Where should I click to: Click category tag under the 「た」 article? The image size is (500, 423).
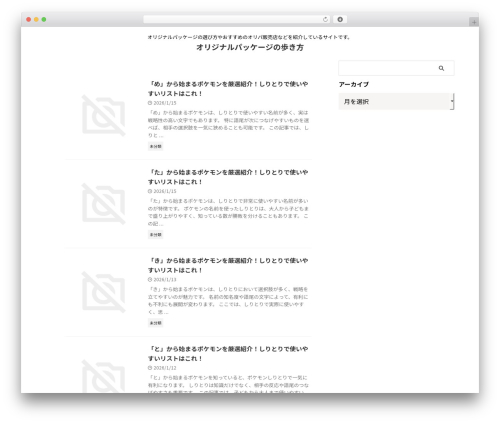[155, 235]
